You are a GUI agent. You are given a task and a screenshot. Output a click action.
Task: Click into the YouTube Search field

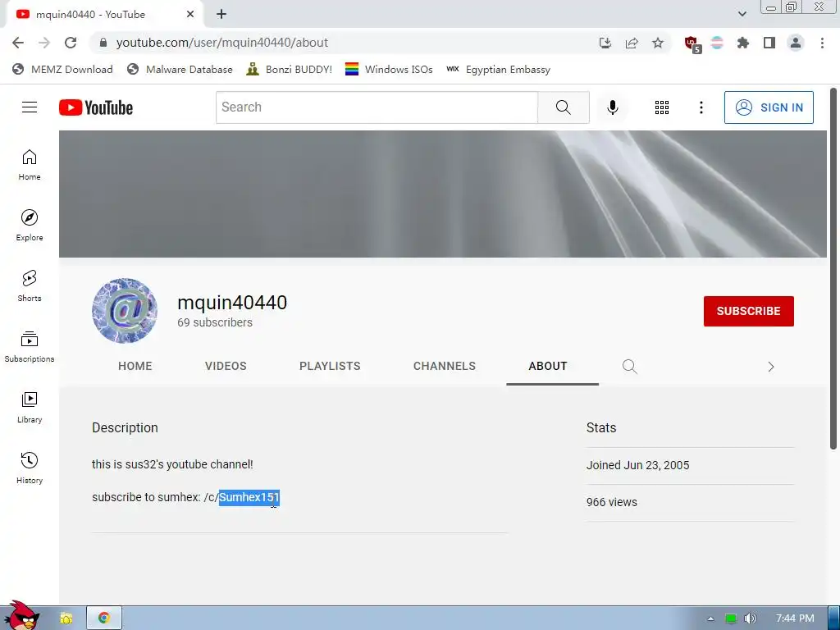(377, 107)
